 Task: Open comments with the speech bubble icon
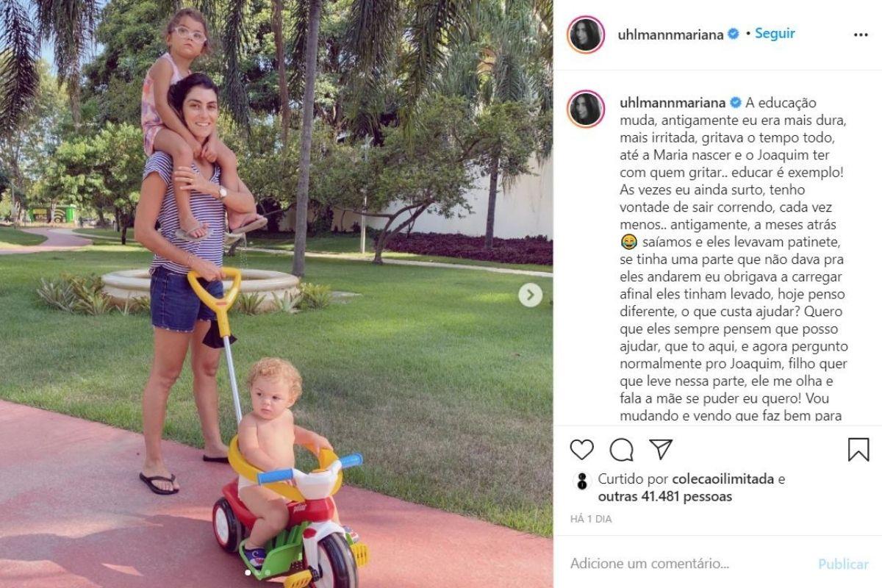pyautogui.click(x=621, y=450)
